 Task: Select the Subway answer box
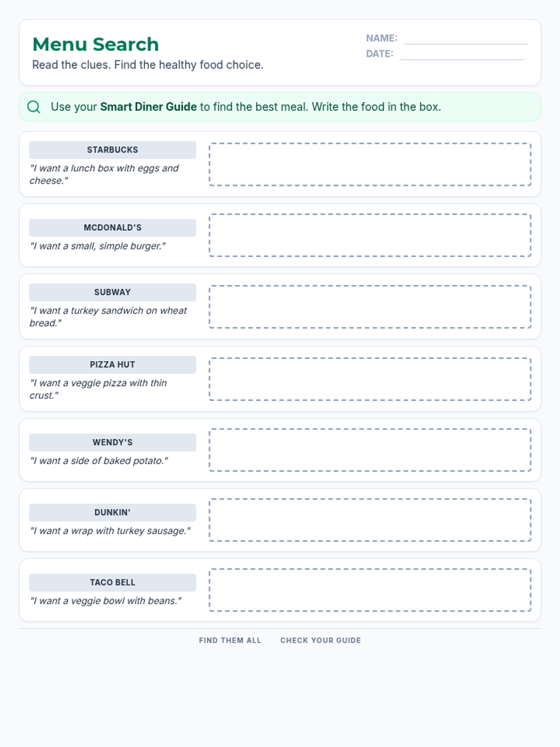370,307
